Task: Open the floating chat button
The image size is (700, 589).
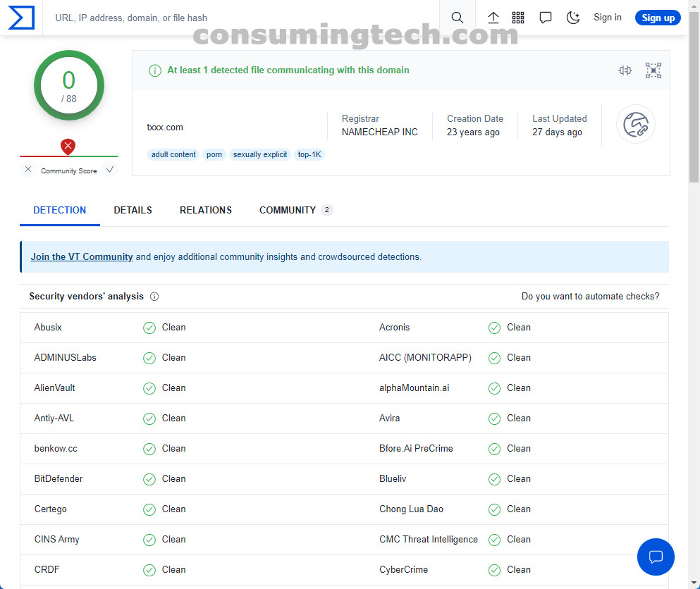Action: coord(656,557)
